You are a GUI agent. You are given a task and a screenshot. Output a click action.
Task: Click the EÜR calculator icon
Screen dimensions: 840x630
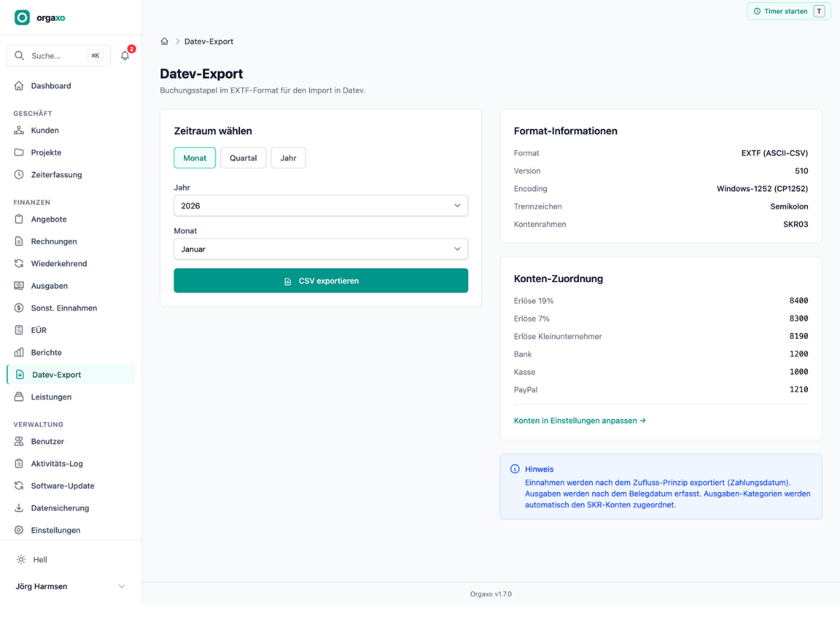[x=19, y=330]
